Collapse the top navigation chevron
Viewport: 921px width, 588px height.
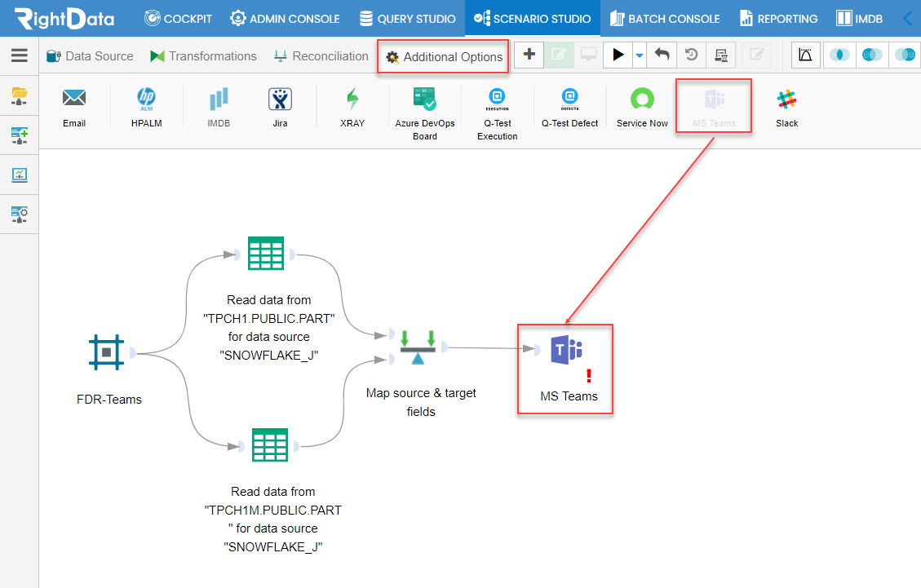pyautogui.click(x=908, y=18)
